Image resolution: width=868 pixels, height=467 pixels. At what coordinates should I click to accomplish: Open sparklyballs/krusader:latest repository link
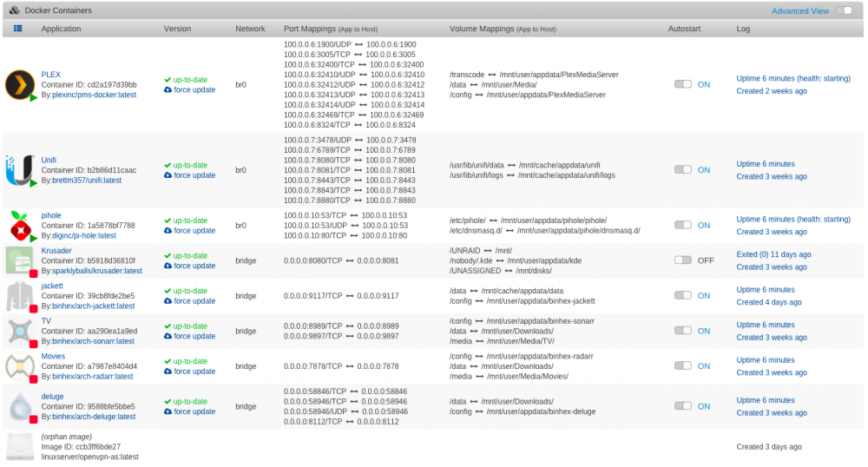(97, 271)
